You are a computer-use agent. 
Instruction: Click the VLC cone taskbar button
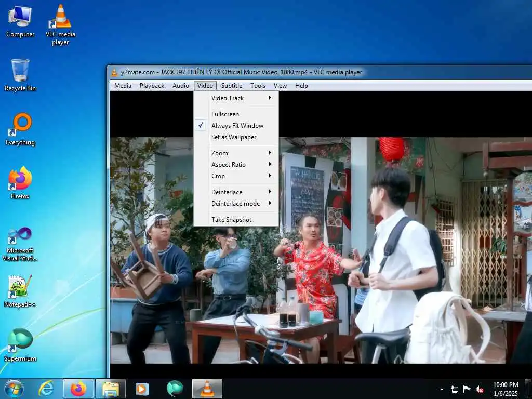[x=207, y=389]
